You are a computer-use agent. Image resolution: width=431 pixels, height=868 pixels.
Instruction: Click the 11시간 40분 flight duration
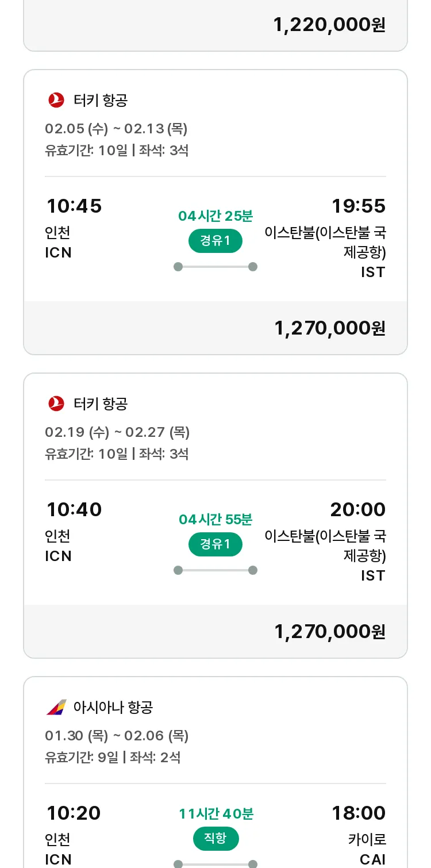pos(215,813)
